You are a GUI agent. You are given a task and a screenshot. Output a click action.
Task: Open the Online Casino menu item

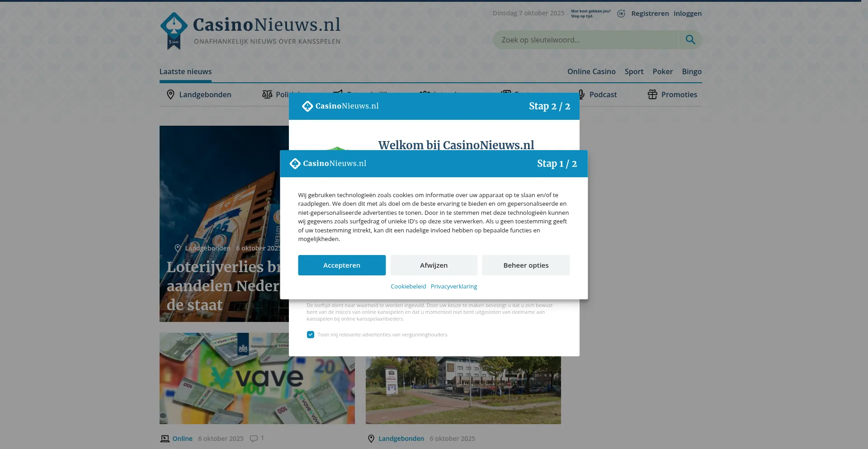click(x=591, y=71)
